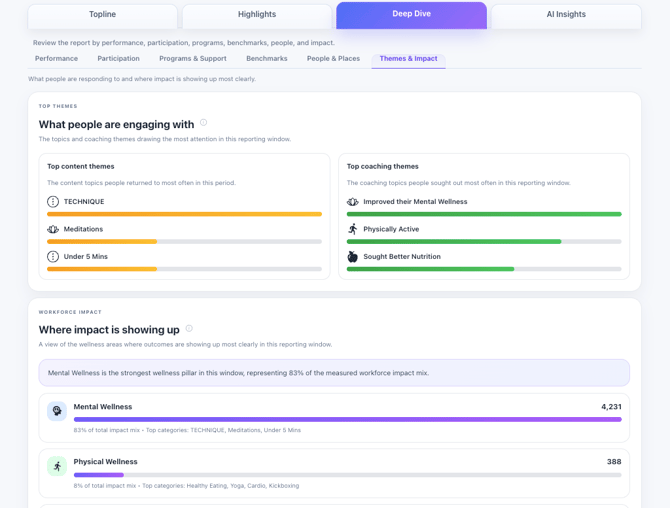The height and width of the screenshot is (508, 670).
Task: Click the Under 5 Mins progress bar
Action: click(x=184, y=269)
